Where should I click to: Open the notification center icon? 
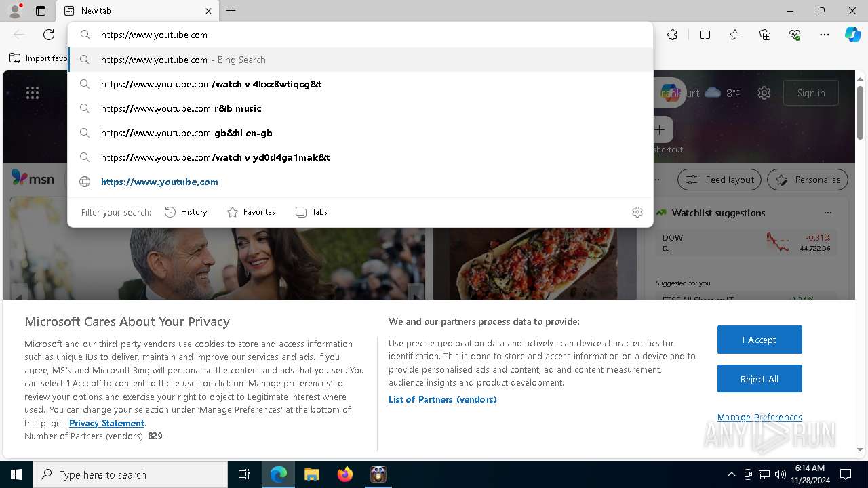(x=846, y=474)
